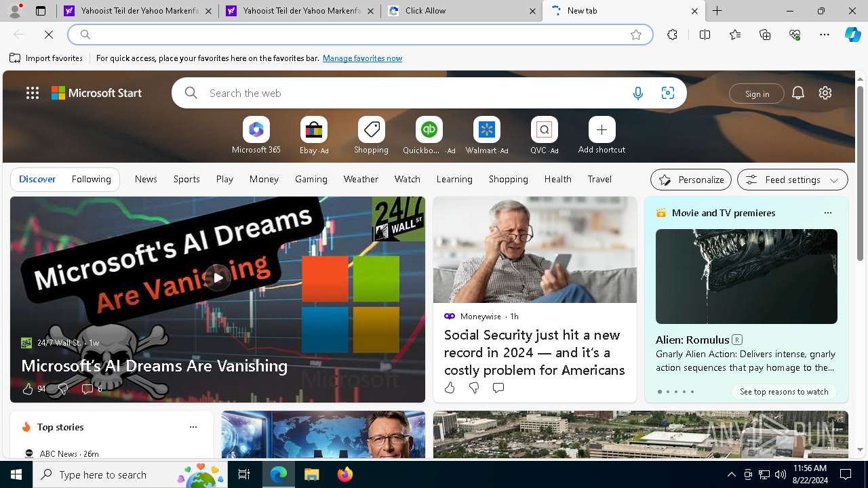The height and width of the screenshot is (488, 868).
Task: Open the Alien: Romulus poster thumbnail
Action: (747, 277)
